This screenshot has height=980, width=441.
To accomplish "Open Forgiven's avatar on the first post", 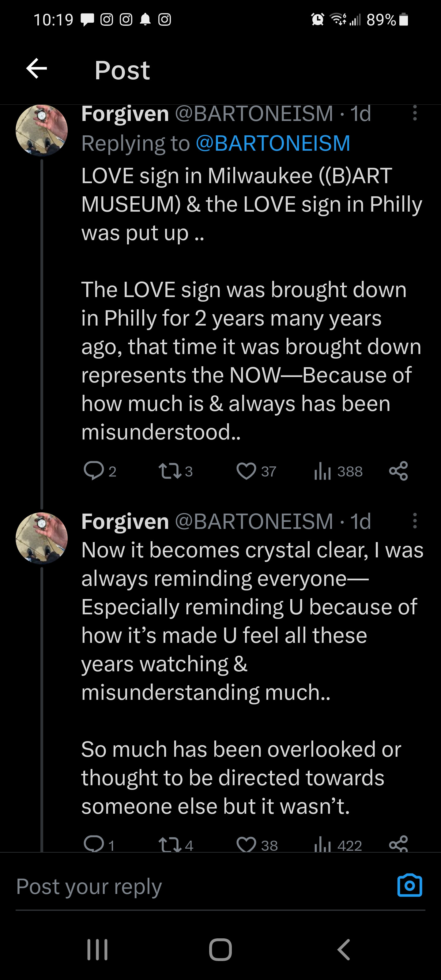I will tap(41, 130).
